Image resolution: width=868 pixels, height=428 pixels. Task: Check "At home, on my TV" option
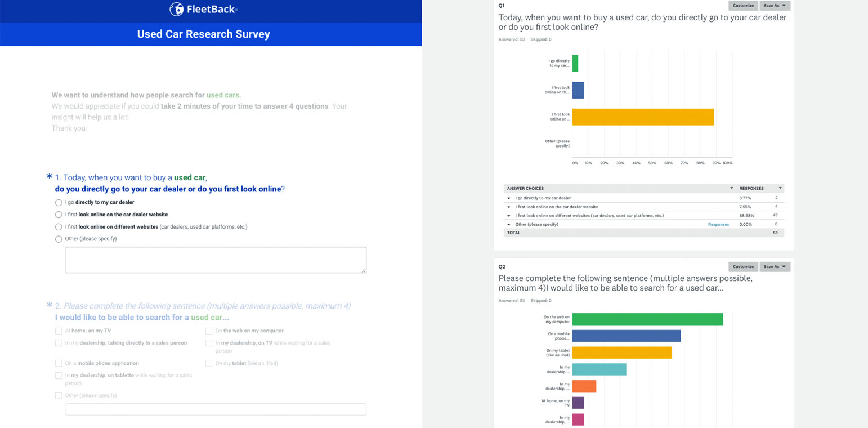point(59,331)
